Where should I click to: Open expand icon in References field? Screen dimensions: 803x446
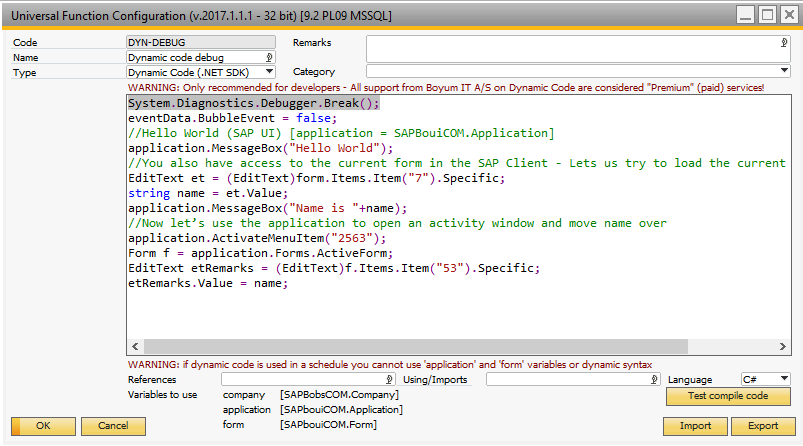389,379
